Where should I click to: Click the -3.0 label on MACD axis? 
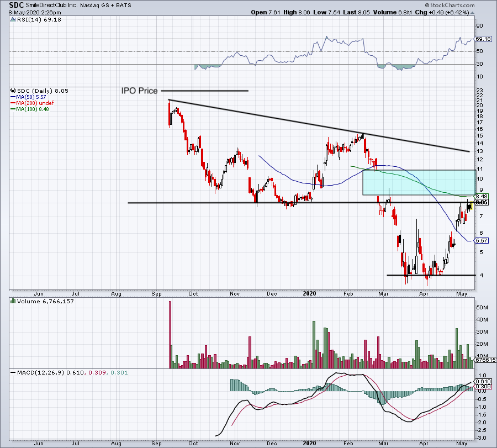point(482,438)
